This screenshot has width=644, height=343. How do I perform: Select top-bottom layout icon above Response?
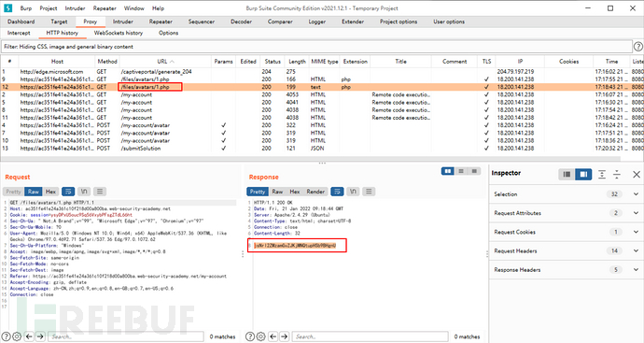(461, 171)
